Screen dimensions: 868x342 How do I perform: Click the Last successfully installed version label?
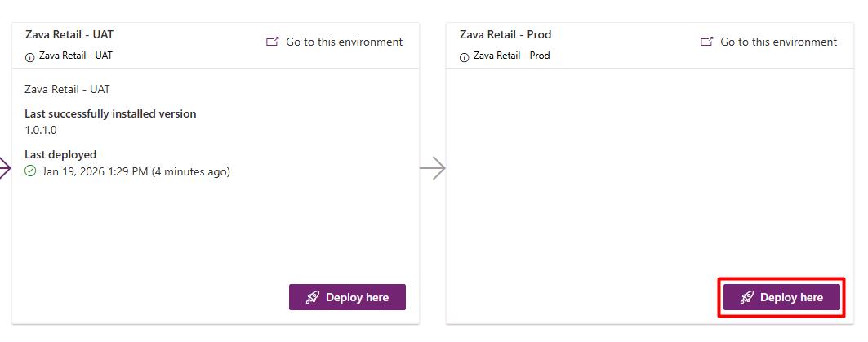110,113
